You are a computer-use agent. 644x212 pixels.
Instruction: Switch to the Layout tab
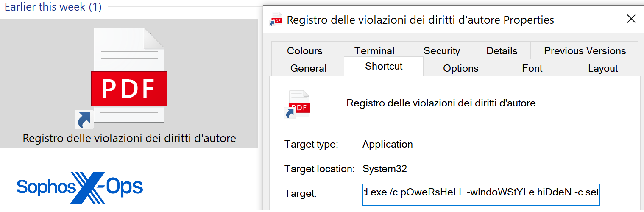602,68
